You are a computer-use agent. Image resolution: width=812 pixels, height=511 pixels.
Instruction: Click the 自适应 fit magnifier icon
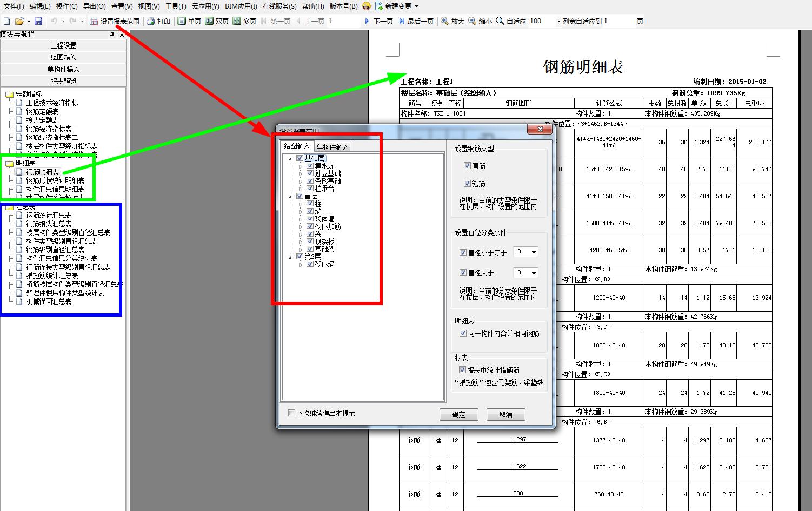tap(500, 21)
